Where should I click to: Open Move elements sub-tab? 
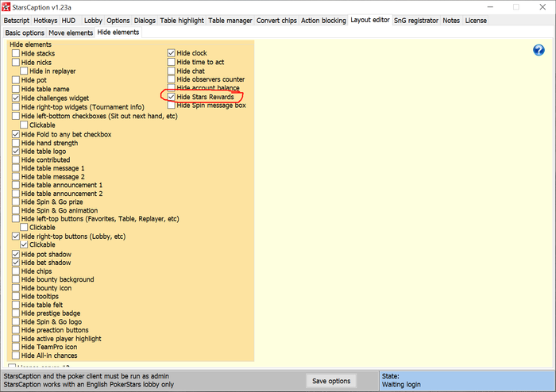pyautogui.click(x=71, y=33)
